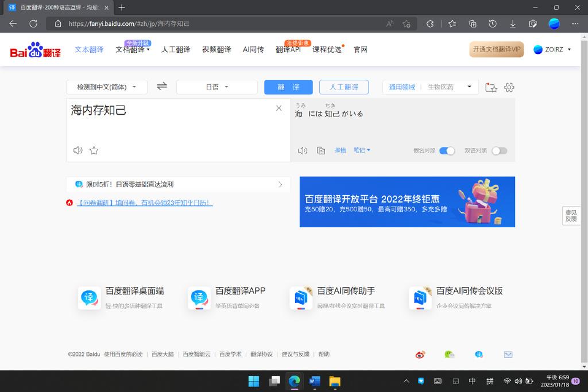This screenshot has height=392, width=588.
Task: Open browser settings and more menu
Action: pyautogui.click(x=575, y=24)
